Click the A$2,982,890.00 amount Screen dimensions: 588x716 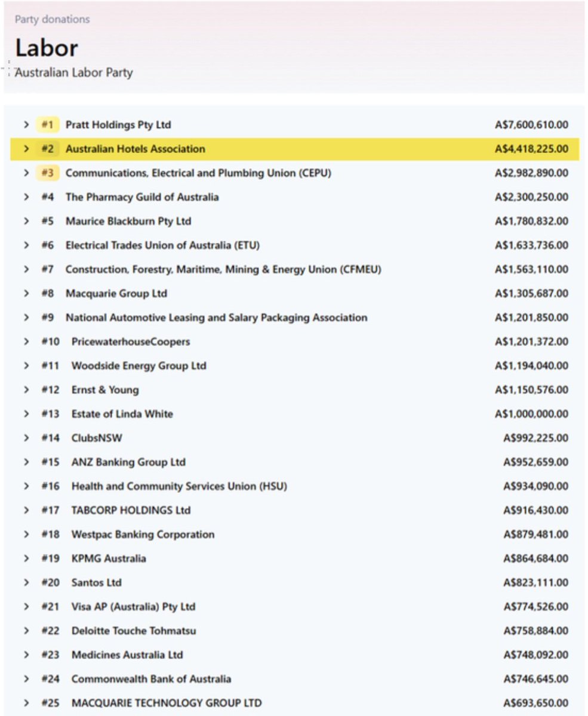[532, 173]
